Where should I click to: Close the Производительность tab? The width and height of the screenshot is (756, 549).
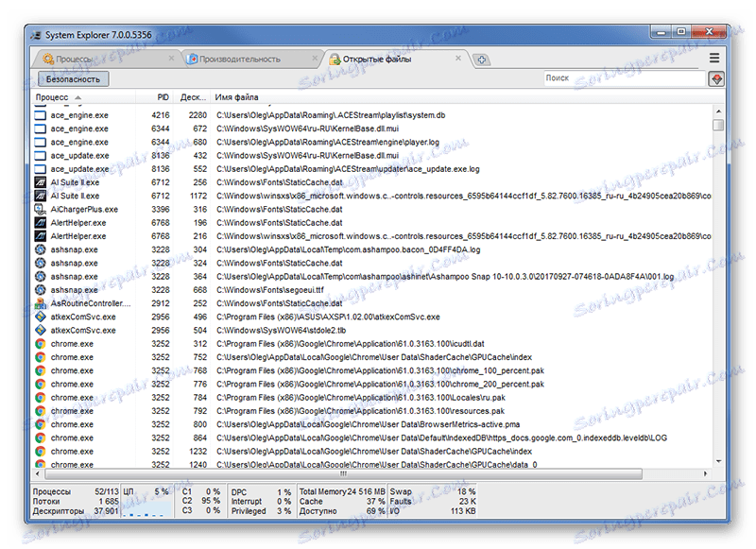pyautogui.click(x=315, y=59)
